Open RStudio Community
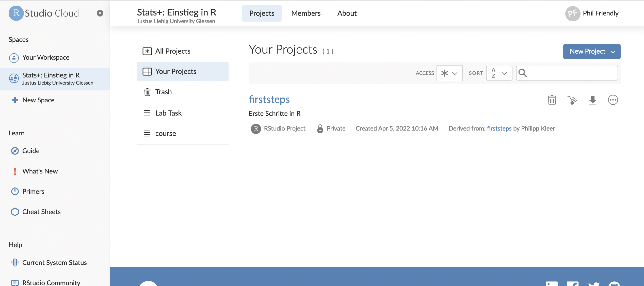This screenshot has width=644, height=286. pyautogui.click(x=51, y=282)
